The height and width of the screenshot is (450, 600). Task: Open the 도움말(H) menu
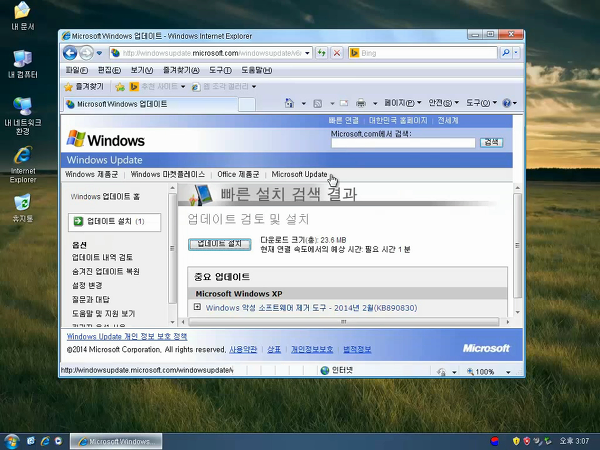[256, 70]
